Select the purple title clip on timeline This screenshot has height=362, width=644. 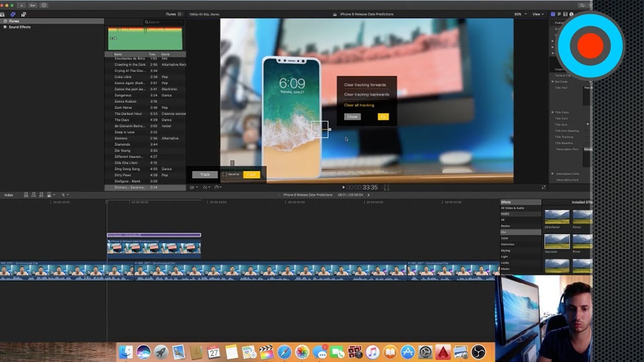154,235
